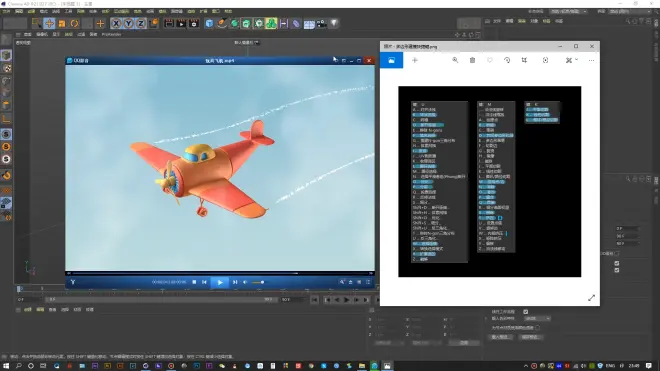Image resolution: width=660 pixels, height=371 pixels.
Task: Mute the video player volume
Action: 245,282
